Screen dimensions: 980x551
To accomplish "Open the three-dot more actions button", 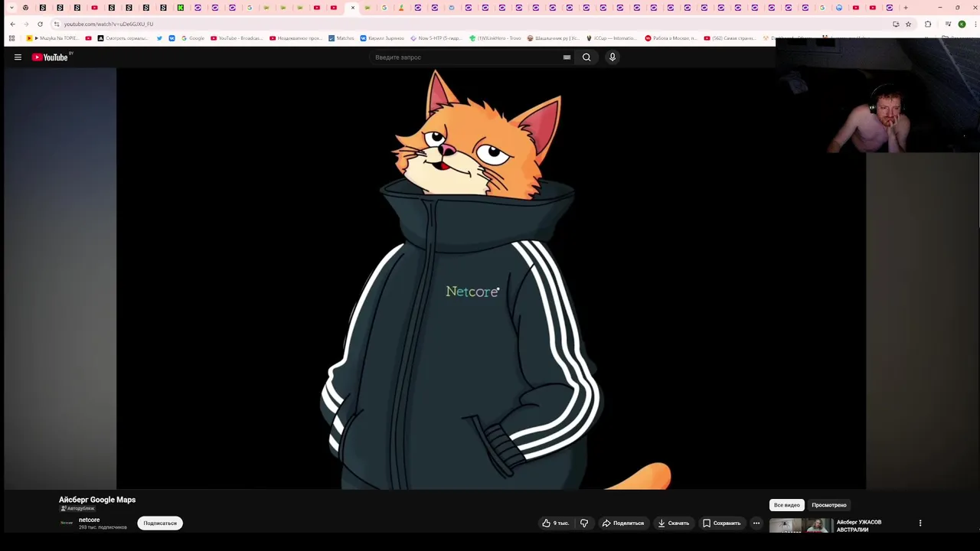I will point(756,523).
